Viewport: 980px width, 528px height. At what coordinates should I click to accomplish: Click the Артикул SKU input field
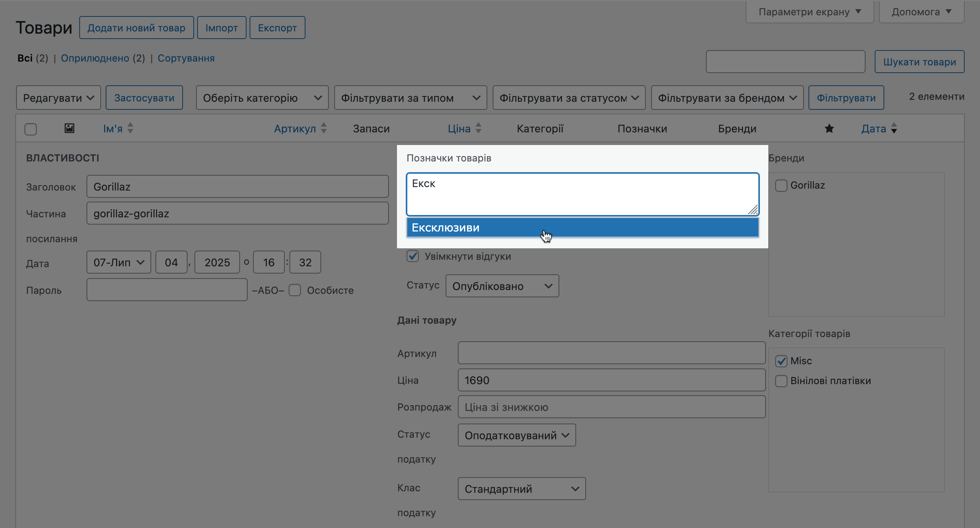[612, 353]
